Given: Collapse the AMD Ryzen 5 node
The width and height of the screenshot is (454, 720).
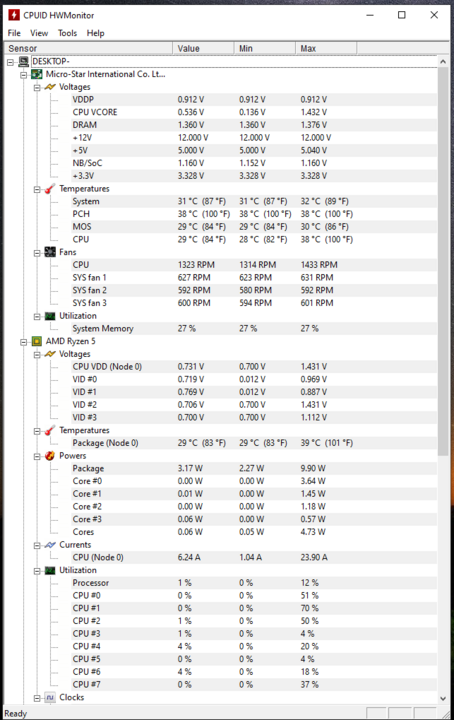Looking at the screenshot, I should (x=23, y=342).
